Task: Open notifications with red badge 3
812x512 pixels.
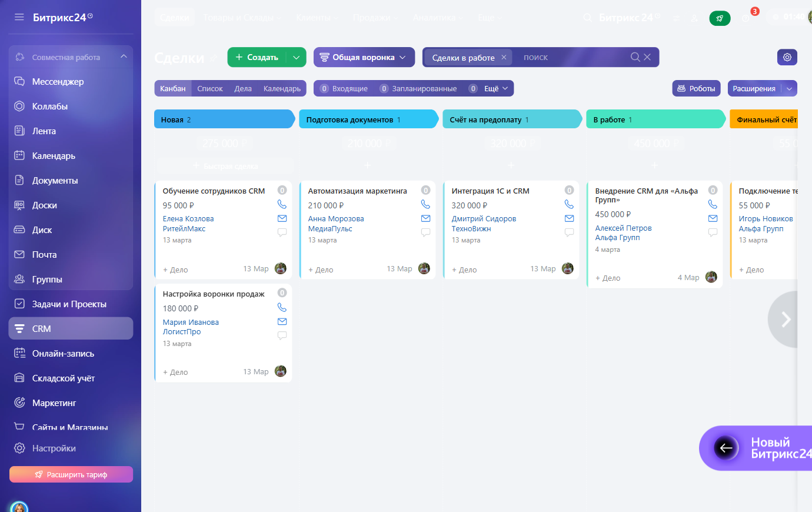Action: pos(747,18)
